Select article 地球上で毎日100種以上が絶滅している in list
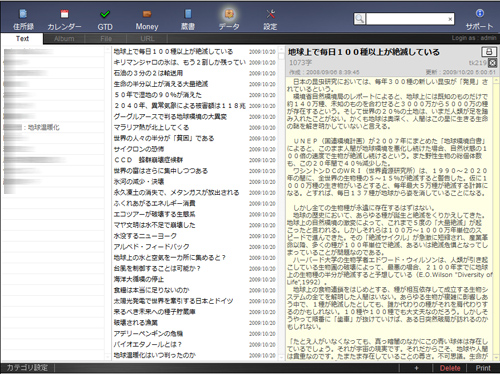 (x=195, y=52)
